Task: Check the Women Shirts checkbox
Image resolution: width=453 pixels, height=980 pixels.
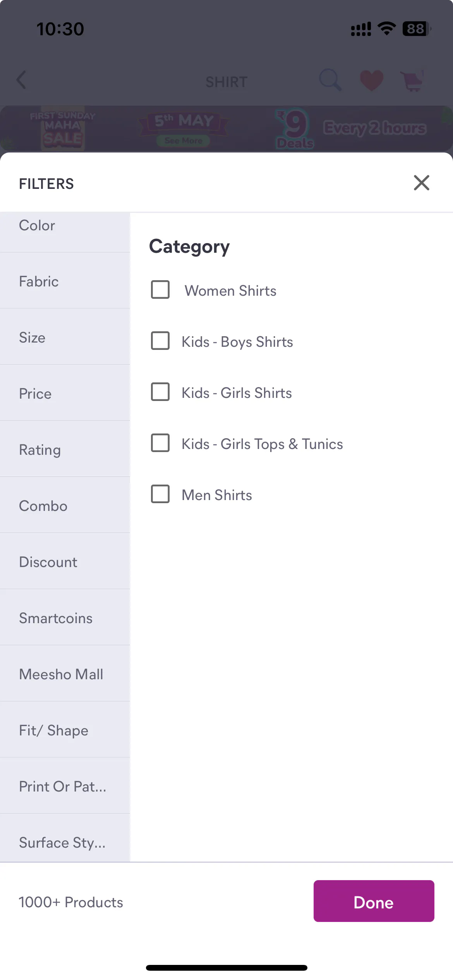Action: point(160,290)
